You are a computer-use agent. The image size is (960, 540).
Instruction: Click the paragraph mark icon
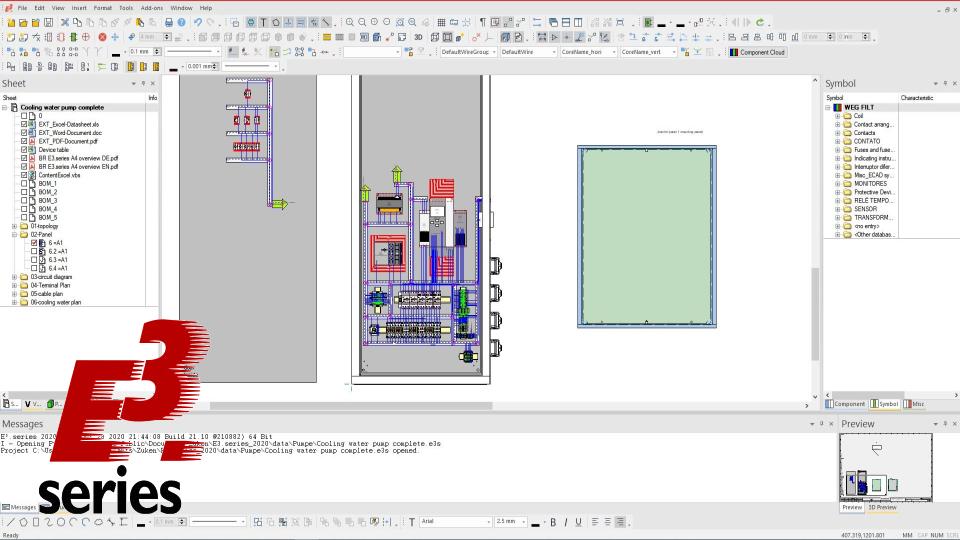coord(482,23)
